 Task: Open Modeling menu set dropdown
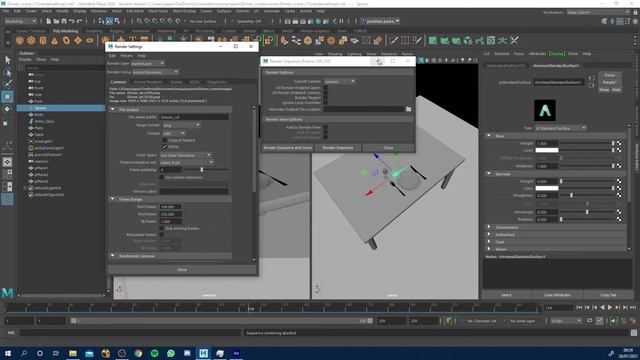click(20, 21)
